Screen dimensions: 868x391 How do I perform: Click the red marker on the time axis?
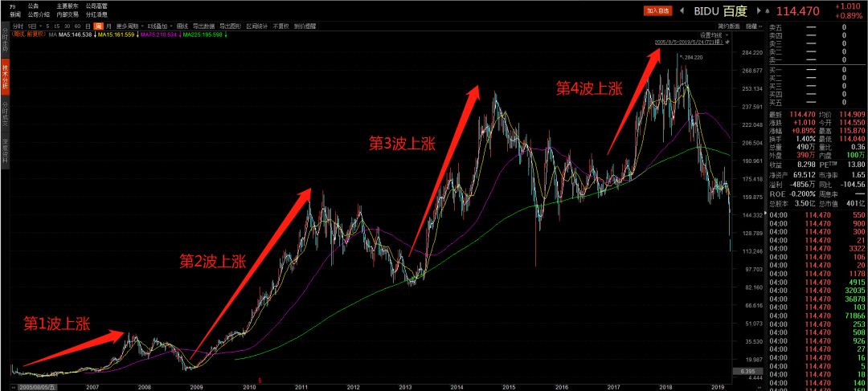pos(260,380)
